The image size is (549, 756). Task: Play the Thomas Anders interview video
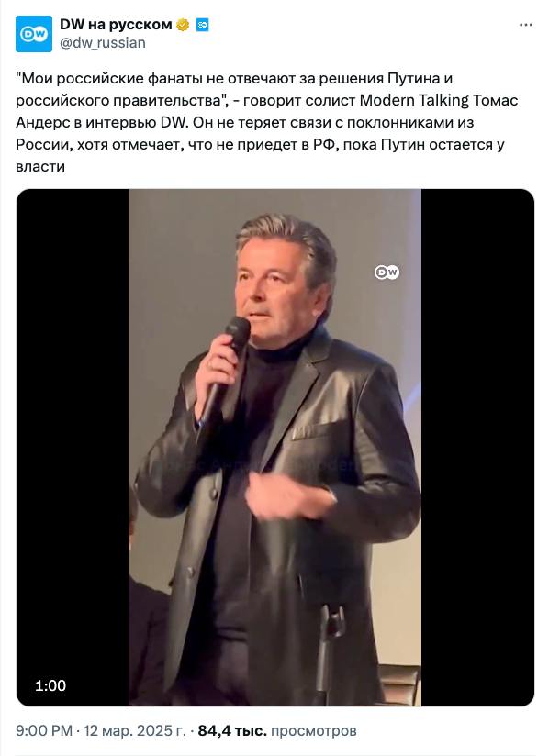coord(275,448)
